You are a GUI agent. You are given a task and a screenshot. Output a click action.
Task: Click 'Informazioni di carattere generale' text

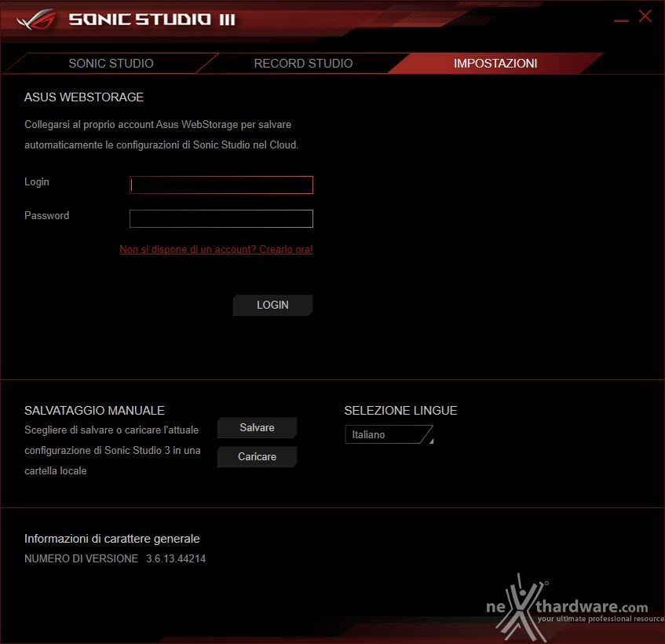[x=112, y=538]
